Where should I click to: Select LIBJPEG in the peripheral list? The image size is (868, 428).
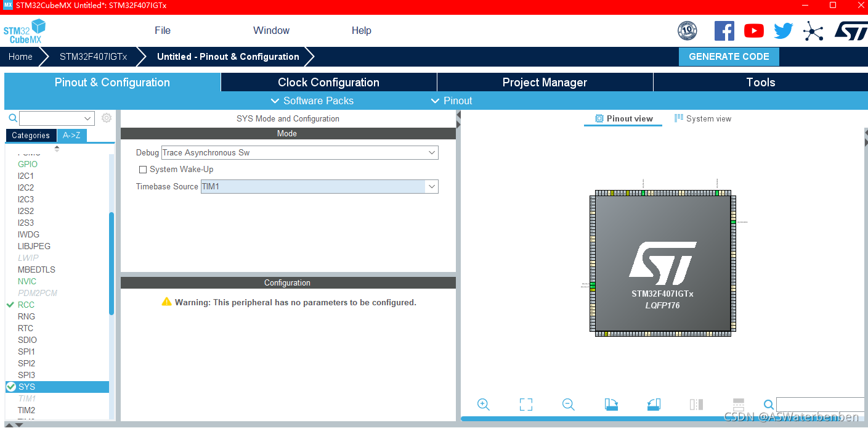point(34,246)
